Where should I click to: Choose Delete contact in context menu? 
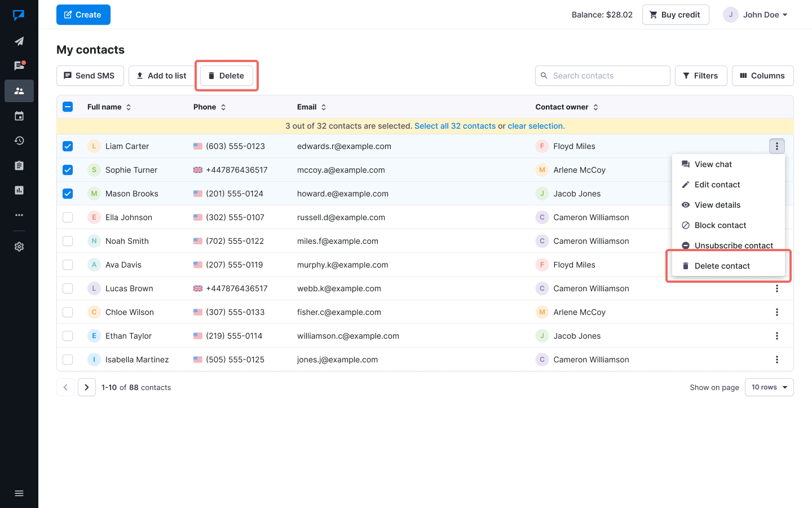(722, 266)
